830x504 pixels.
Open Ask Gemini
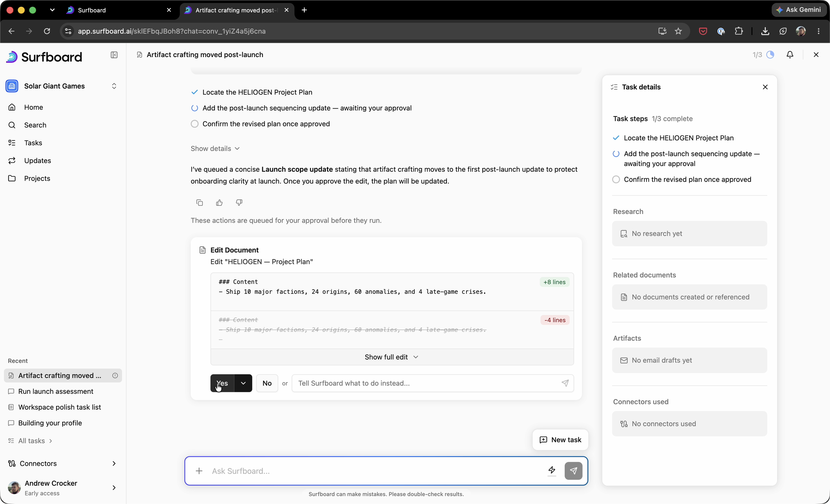coord(799,10)
